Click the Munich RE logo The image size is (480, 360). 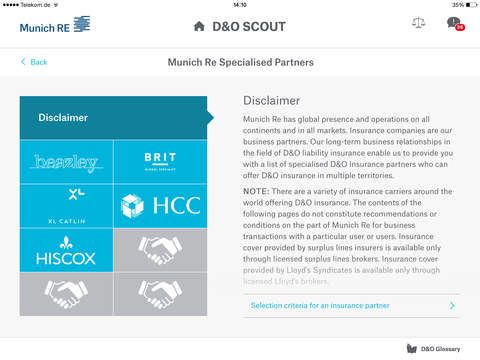(x=55, y=24)
